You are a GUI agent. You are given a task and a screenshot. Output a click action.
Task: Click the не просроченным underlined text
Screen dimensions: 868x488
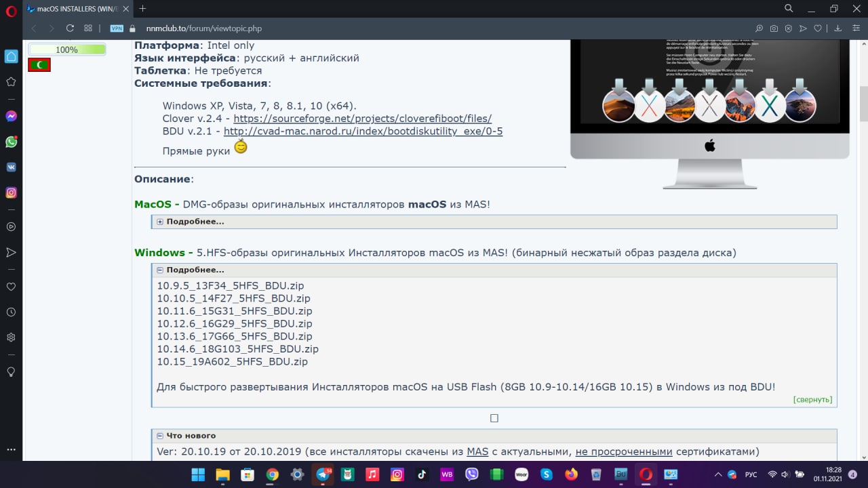click(x=624, y=451)
